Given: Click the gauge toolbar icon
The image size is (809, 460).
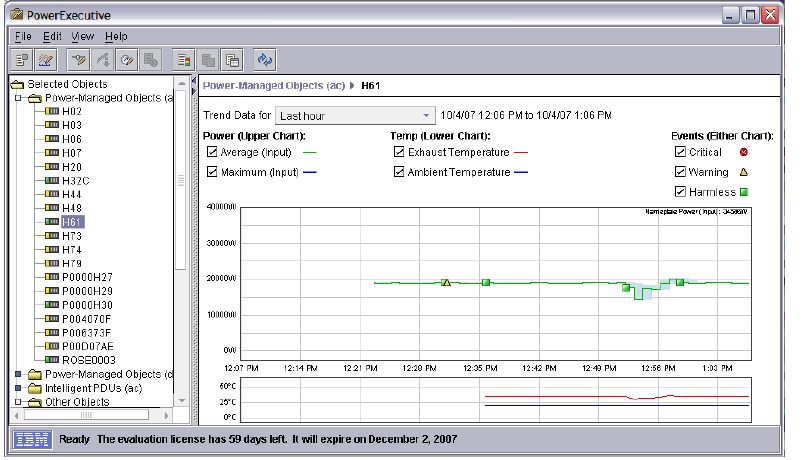Looking at the screenshot, I should [x=127, y=60].
